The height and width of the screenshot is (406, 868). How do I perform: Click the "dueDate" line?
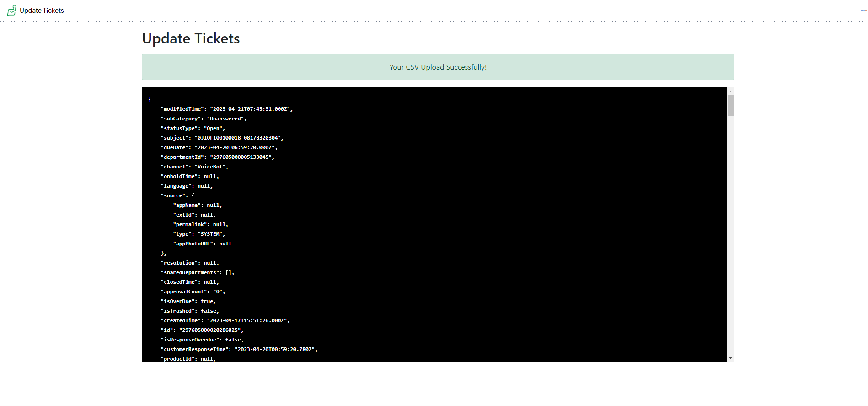[219, 147]
